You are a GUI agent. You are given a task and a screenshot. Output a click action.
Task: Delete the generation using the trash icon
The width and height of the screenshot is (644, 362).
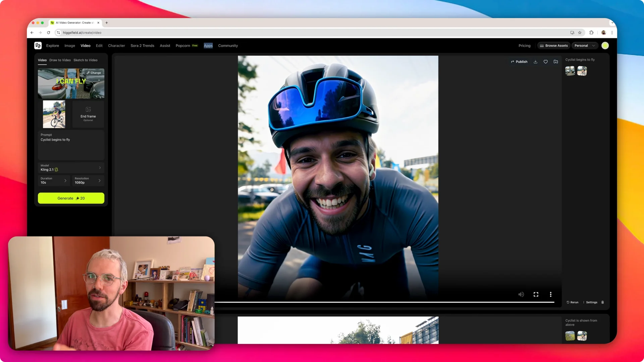point(602,302)
